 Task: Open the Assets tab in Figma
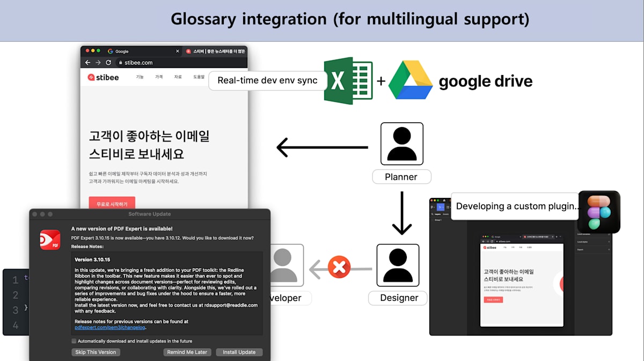coord(446,213)
